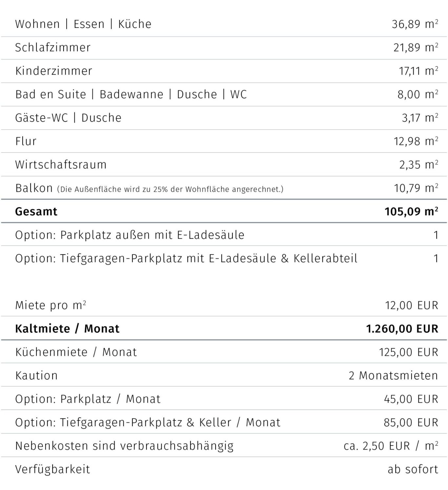
Task: Click the Kaltmiete / Monat label
Action: (x=67, y=329)
